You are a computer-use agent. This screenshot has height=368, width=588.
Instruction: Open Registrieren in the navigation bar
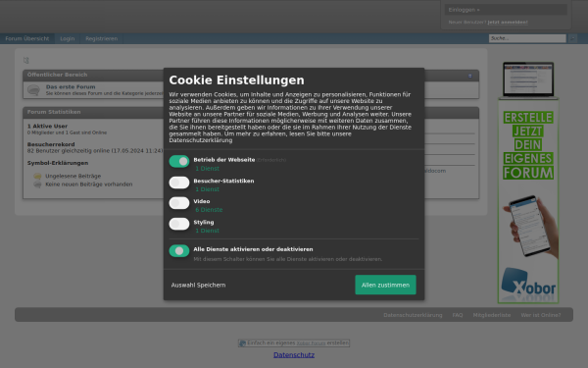click(101, 38)
